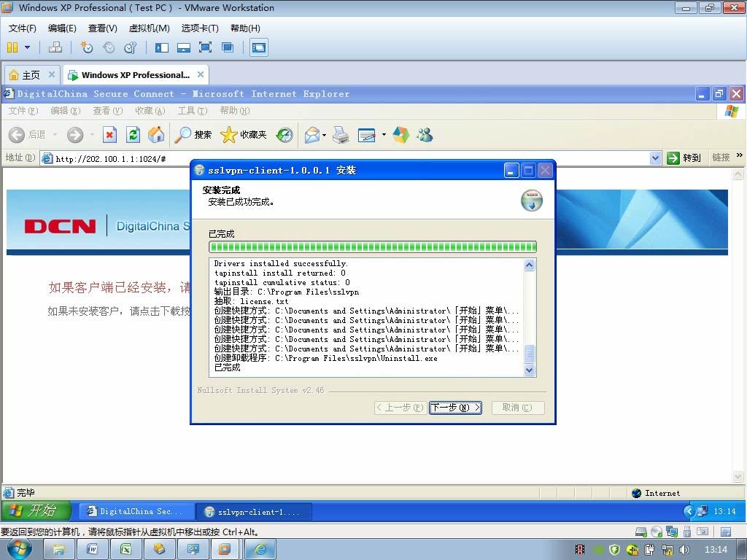Viewport: 747px width, 560px height.
Task: Open the VMware 文件(F) menu
Action: pyautogui.click(x=22, y=28)
